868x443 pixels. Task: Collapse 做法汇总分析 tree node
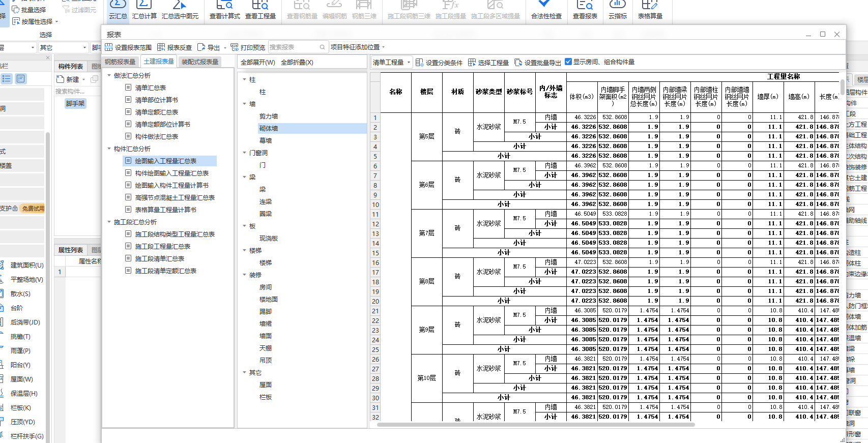point(109,75)
